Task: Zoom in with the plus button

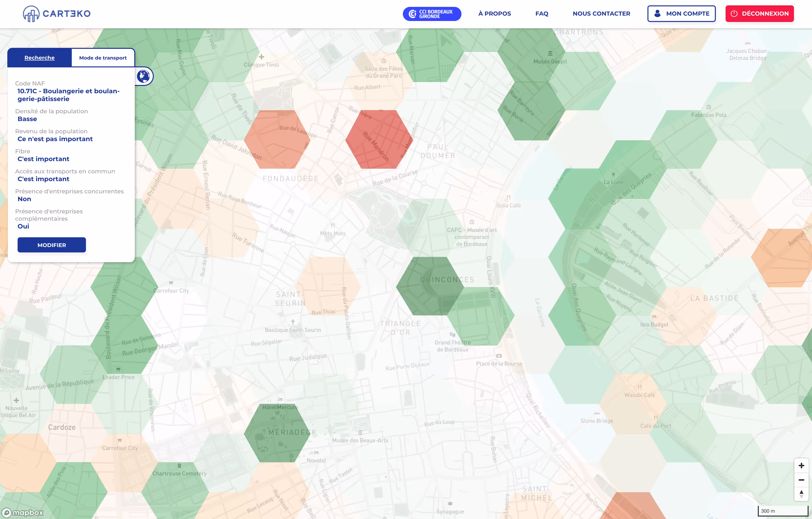Action: (801, 466)
